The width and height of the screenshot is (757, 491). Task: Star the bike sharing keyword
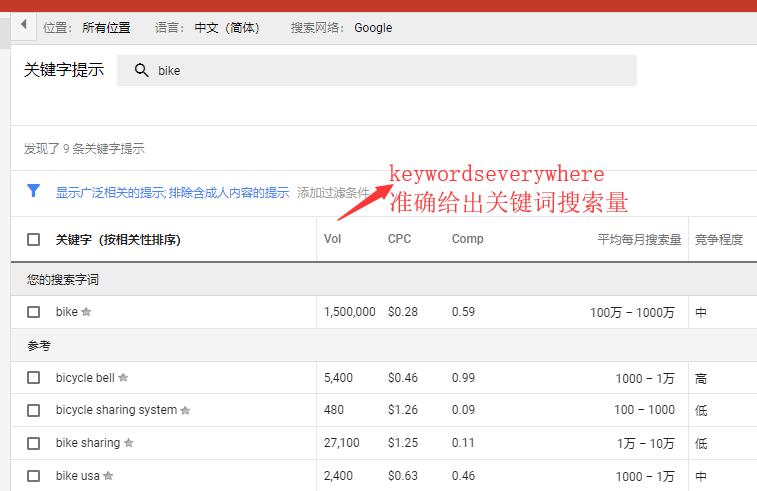(128, 443)
